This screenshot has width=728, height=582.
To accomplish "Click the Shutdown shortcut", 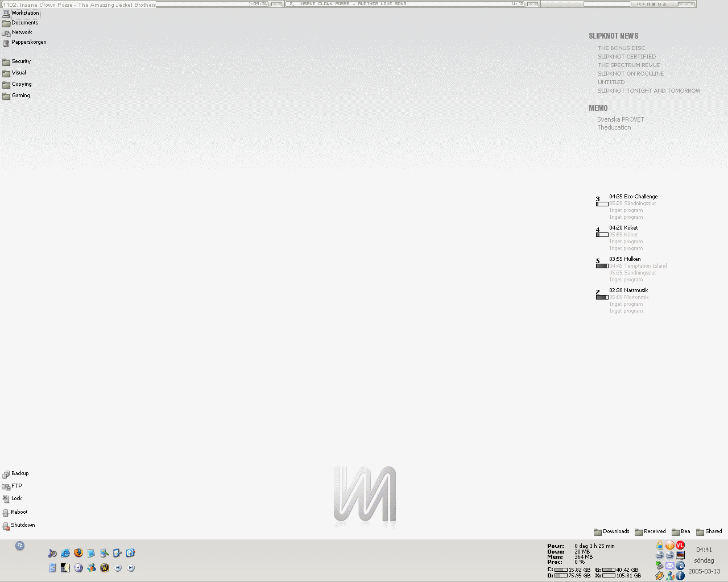I will pyautogui.click(x=18, y=526).
